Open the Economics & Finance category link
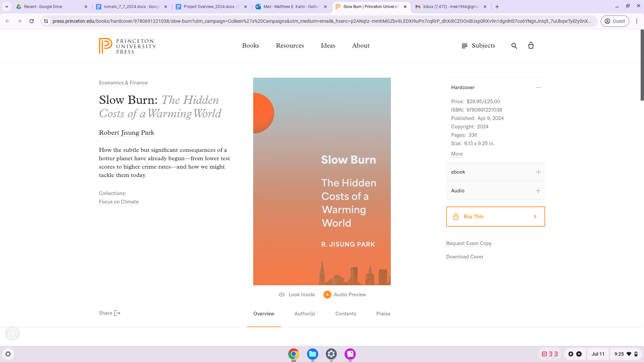Viewport: 644px width, 362px height. [x=123, y=83]
